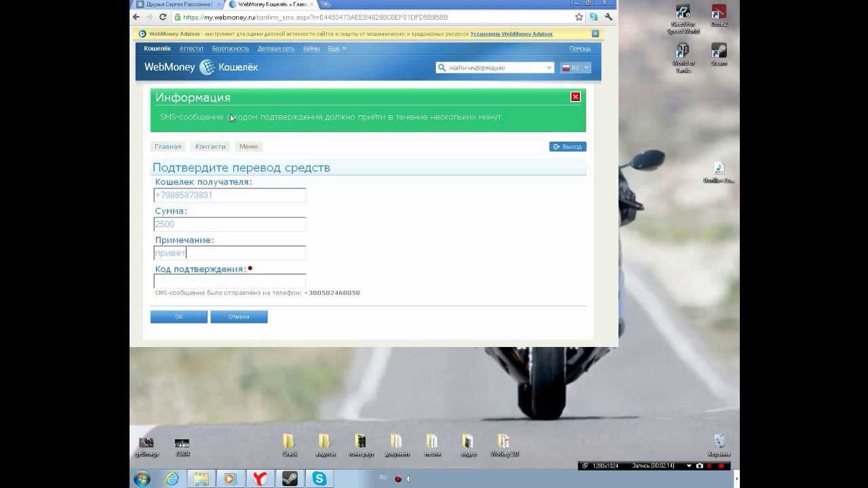The width and height of the screenshot is (868, 488).
Task: Close the green Информация message
Action: [575, 97]
